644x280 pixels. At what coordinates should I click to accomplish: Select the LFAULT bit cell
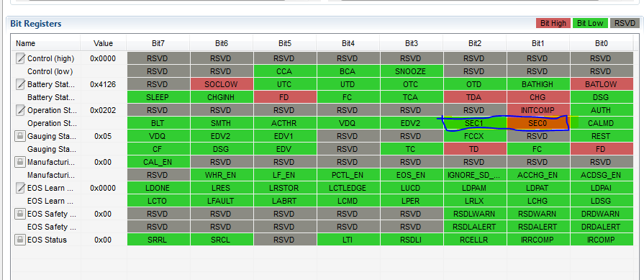[x=222, y=201]
